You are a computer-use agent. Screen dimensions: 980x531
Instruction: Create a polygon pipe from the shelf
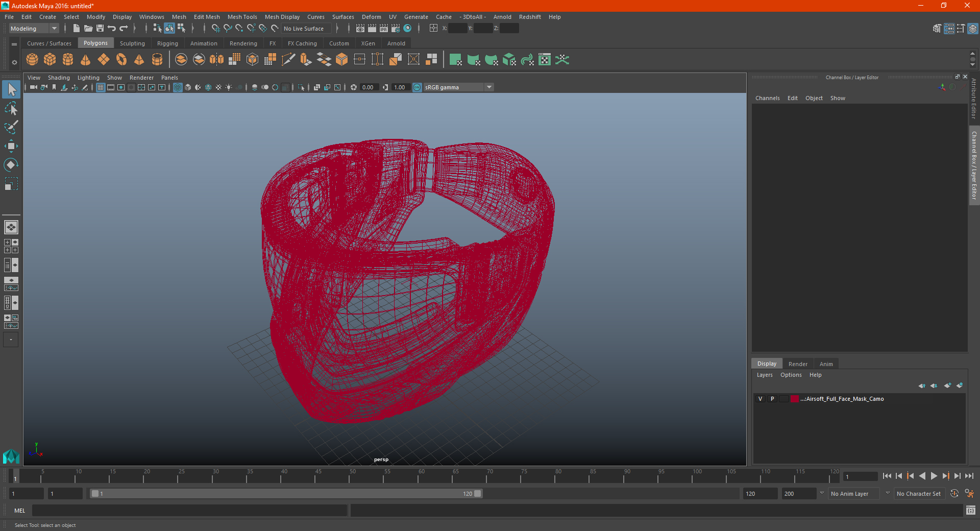157,60
